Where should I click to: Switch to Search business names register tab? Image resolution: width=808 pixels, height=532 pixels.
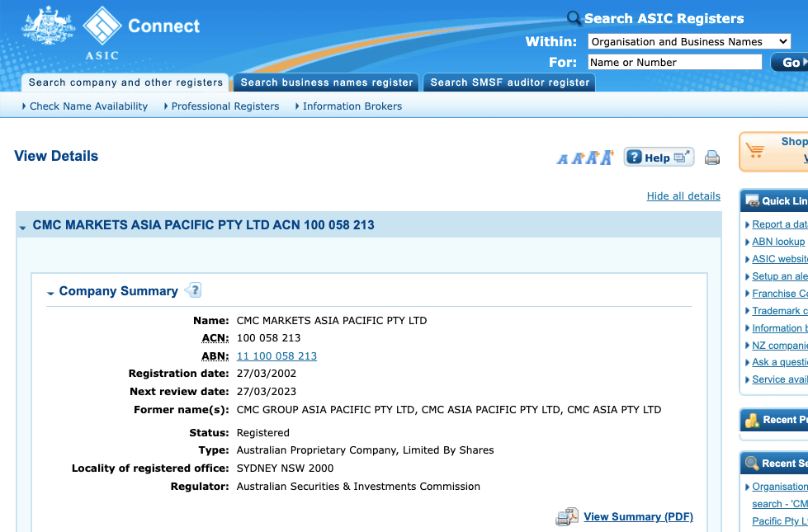pyautogui.click(x=327, y=82)
